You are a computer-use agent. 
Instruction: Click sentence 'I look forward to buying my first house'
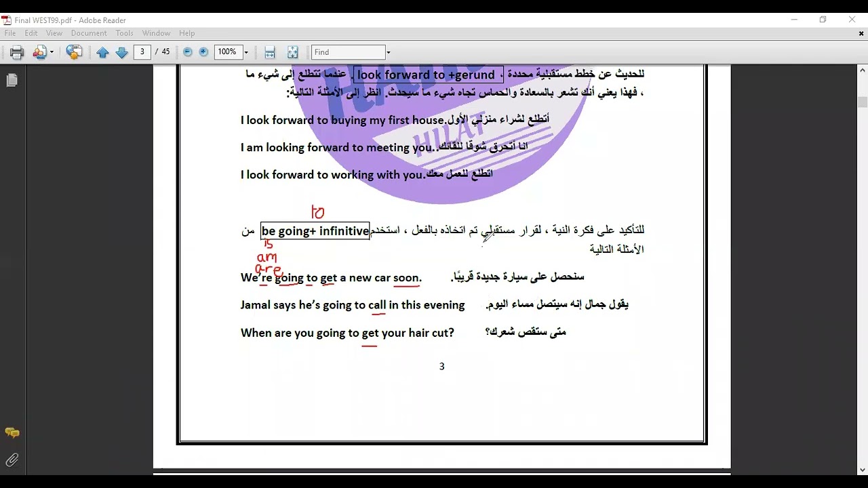pyautogui.click(x=343, y=120)
